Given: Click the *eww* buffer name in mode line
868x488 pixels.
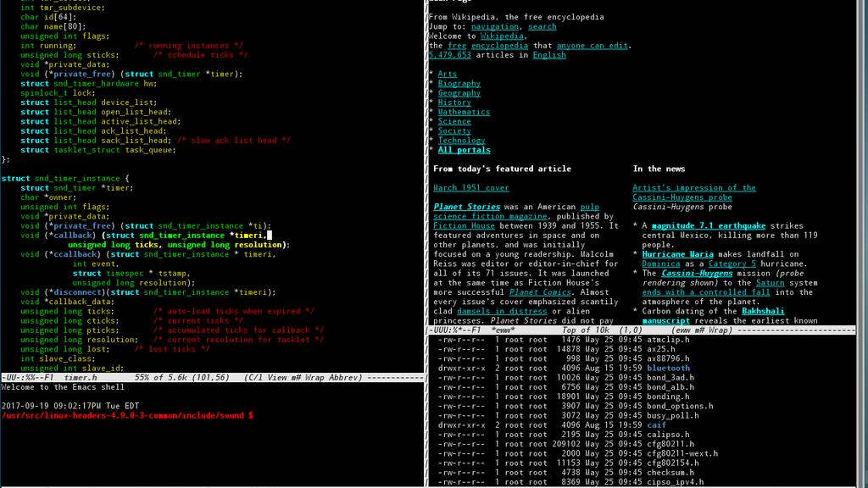Looking at the screenshot, I should pyautogui.click(x=503, y=330).
